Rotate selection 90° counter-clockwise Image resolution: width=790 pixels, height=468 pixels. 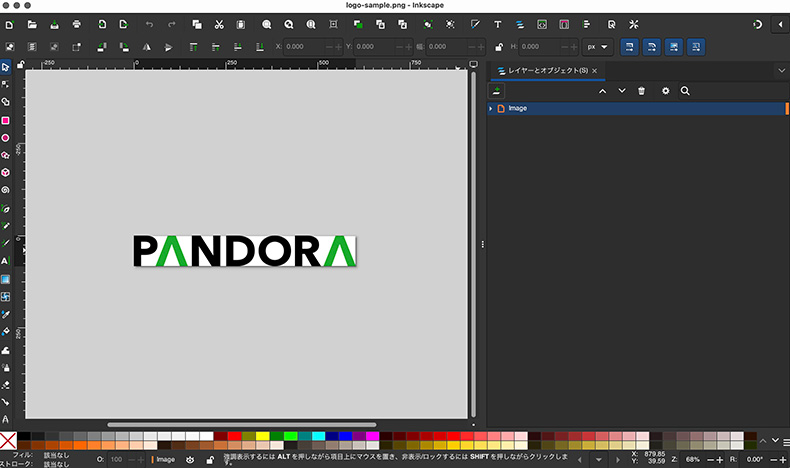pos(102,47)
